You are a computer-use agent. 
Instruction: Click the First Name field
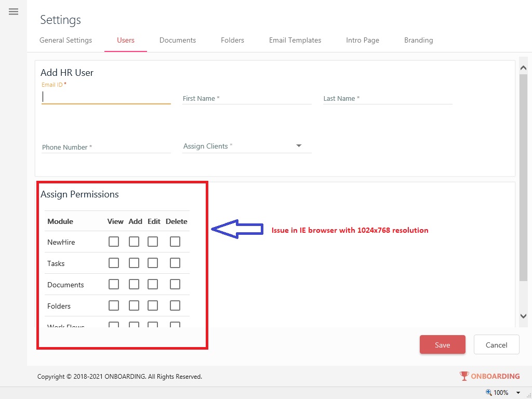click(247, 98)
